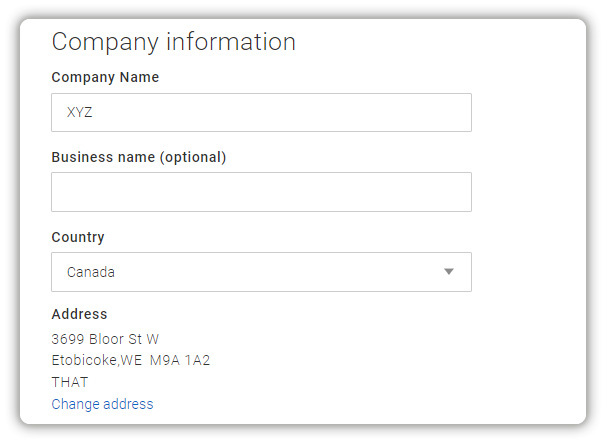Viewport: 607px width, 444px height.
Task: Click the middle of the Country box
Action: click(x=261, y=272)
